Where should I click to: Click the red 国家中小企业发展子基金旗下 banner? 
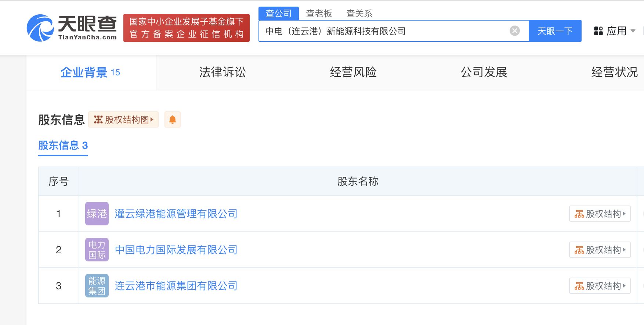pos(187,28)
